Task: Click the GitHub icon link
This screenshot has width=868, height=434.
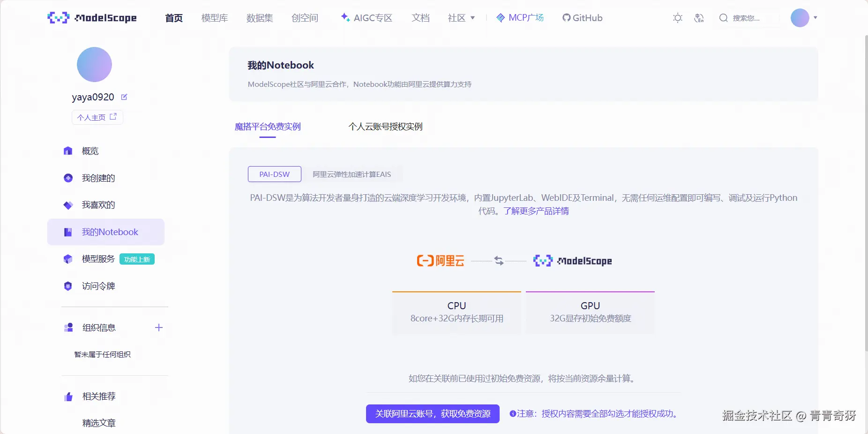Action: point(566,18)
